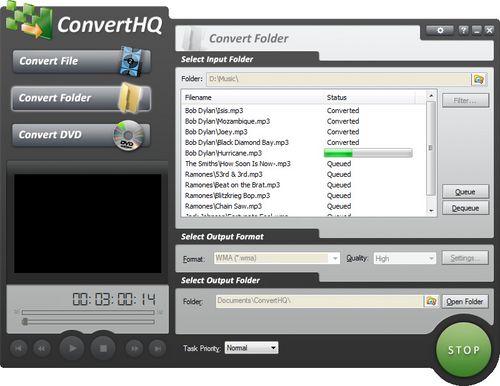Click the Filter button
The height and width of the screenshot is (386, 500).
[x=465, y=100]
